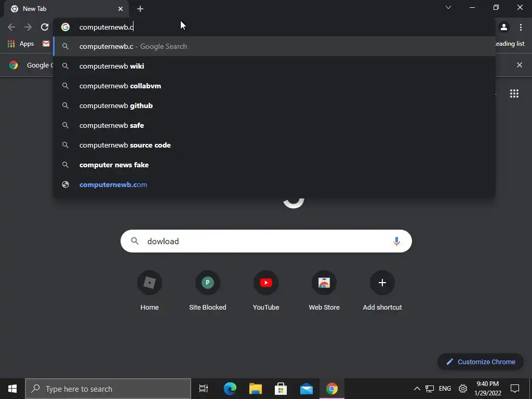The height and width of the screenshot is (399, 532).
Task: Launch Microsoft Edge from the taskbar
Action: 230,389
